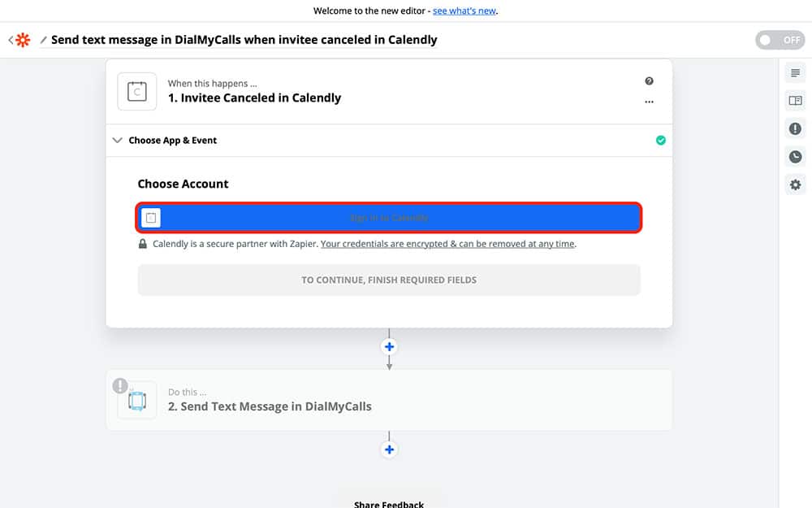812x508 pixels.
Task: Toggle the Zap ON/OFF switch
Action: [780, 40]
